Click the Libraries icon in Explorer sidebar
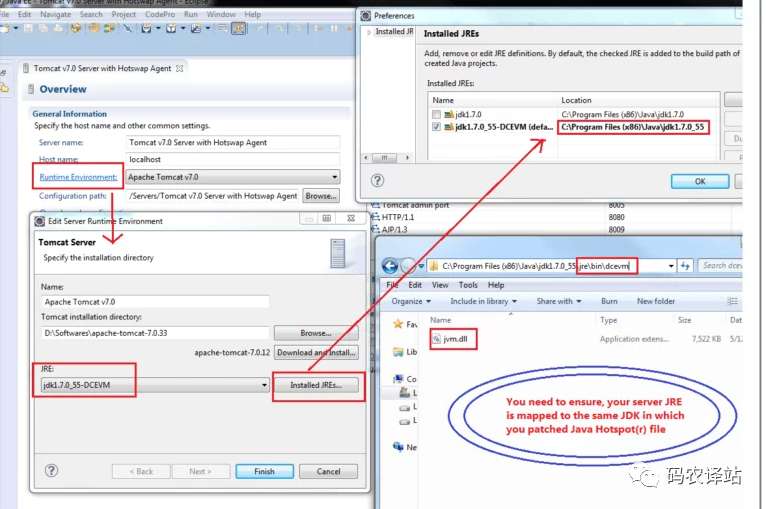Screen dimensions: 766x509 (x=399, y=352)
